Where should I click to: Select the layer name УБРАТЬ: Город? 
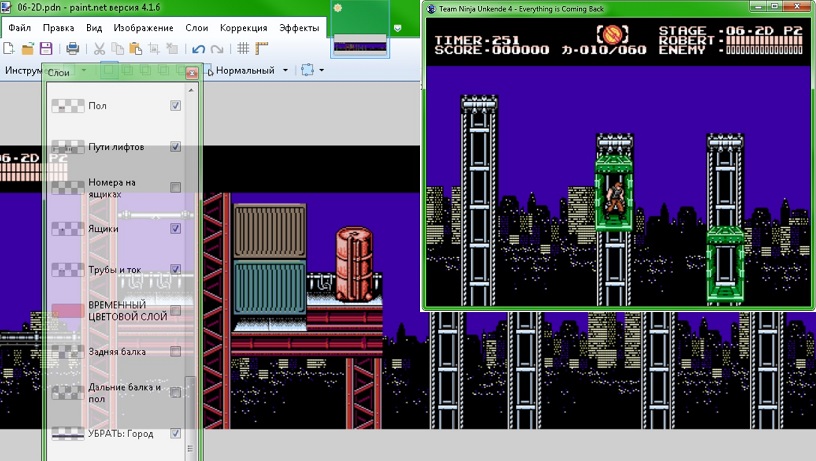(121, 433)
